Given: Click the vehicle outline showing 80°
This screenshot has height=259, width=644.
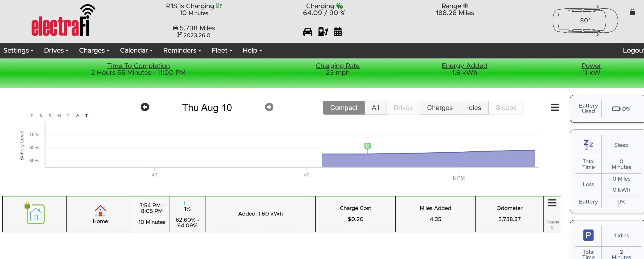Looking at the screenshot, I should pyautogui.click(x=585, y=20).
